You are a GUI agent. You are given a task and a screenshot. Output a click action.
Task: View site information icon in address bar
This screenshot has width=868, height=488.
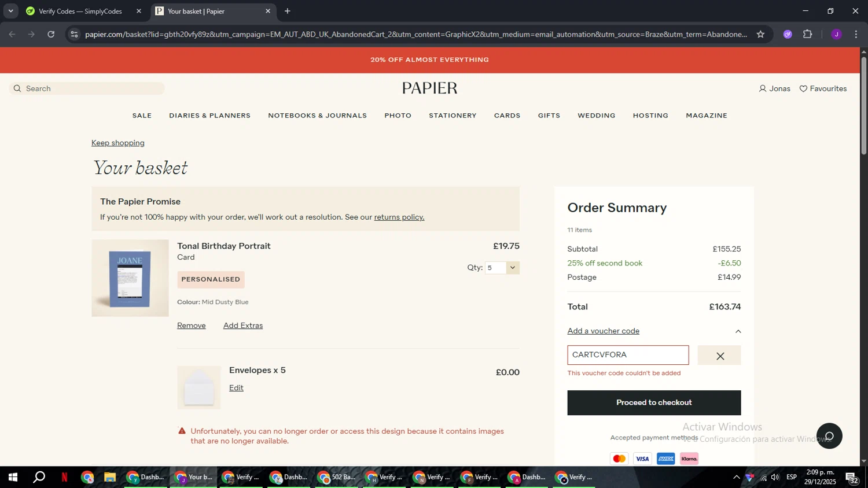tap(73, 35)
